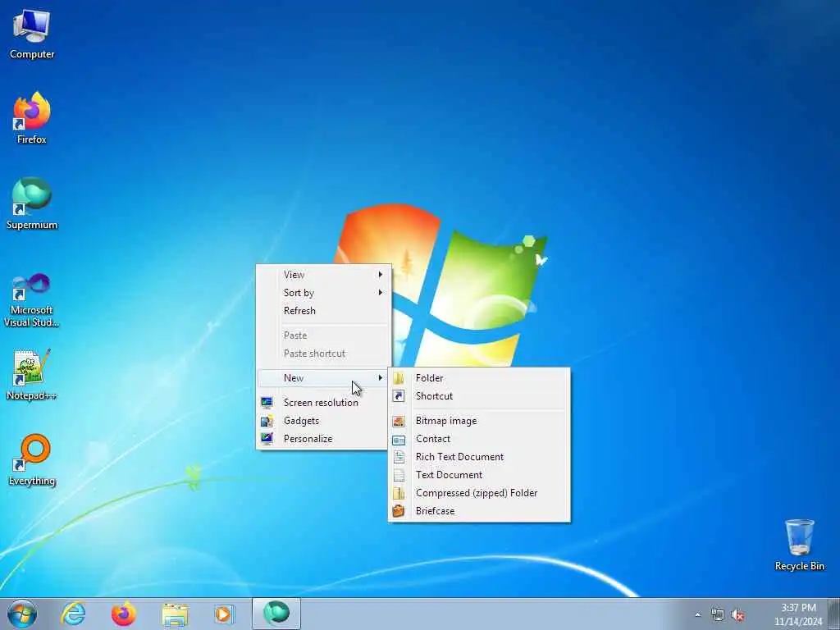Create a new Folder
Image resolution: width=840 pixels, height=630 pixels.
click(479, 377)
